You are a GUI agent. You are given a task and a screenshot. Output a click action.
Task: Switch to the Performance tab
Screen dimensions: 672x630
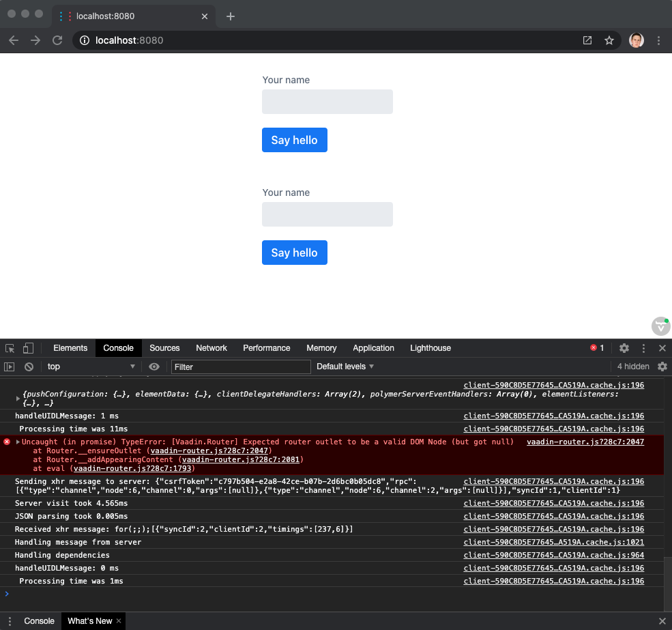(x=267, y=348)
